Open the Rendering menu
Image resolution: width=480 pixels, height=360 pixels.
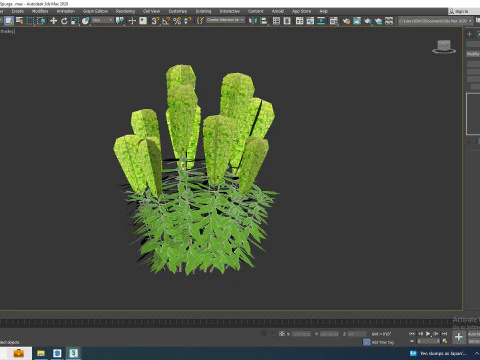click(125, 11)
